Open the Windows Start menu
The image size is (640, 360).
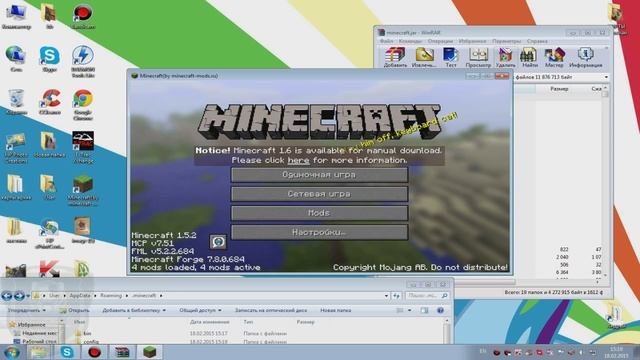(x=11, y=352)
